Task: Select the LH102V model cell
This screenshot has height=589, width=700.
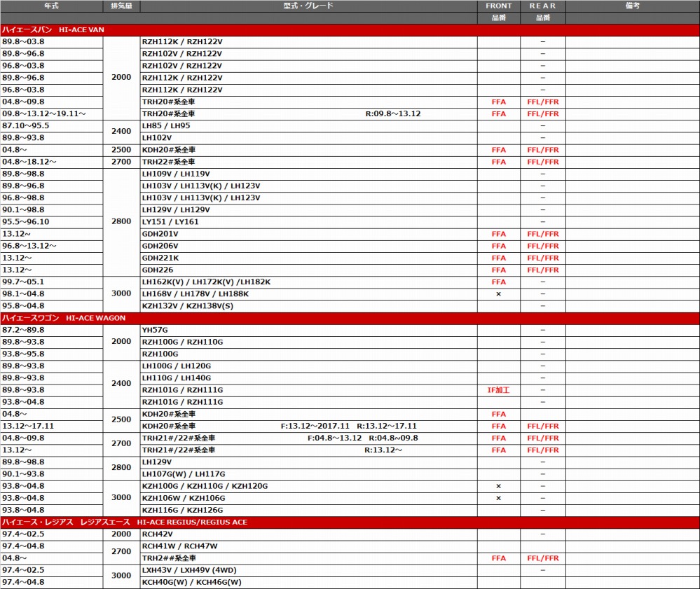Action: coord(308,138)
